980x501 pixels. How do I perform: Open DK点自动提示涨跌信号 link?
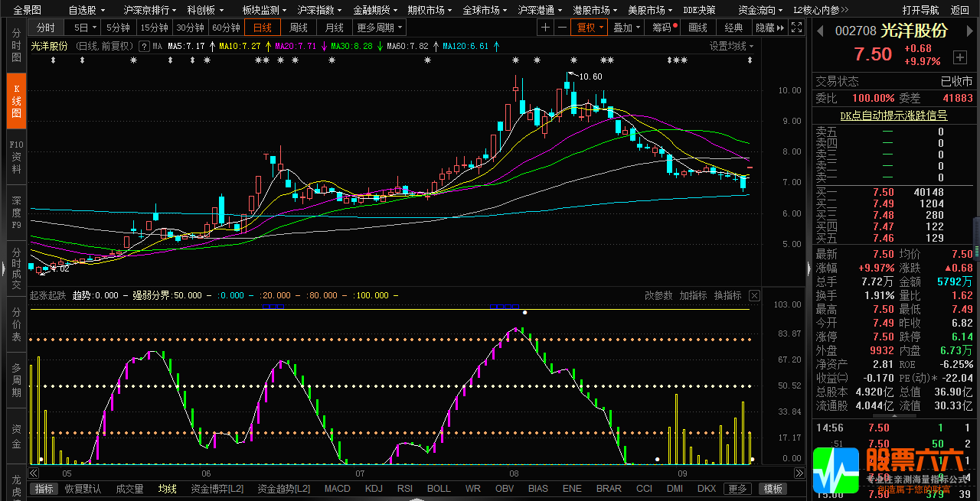click(893, 115)
